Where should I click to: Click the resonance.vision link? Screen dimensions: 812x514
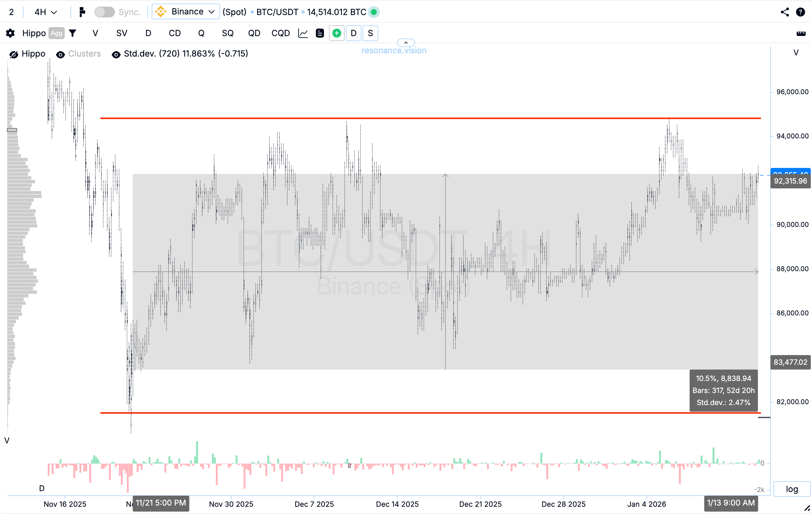click(x=394, y=51)
